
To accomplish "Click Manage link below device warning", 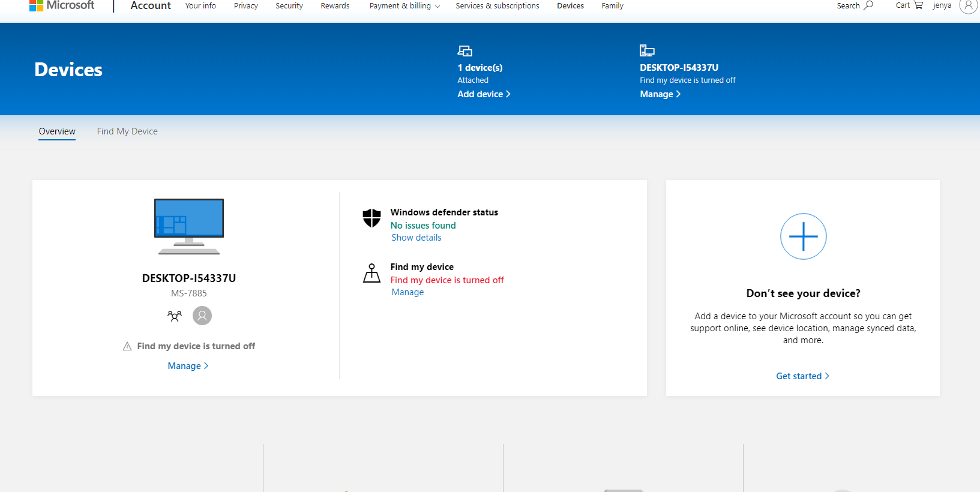I will point(188,366).
